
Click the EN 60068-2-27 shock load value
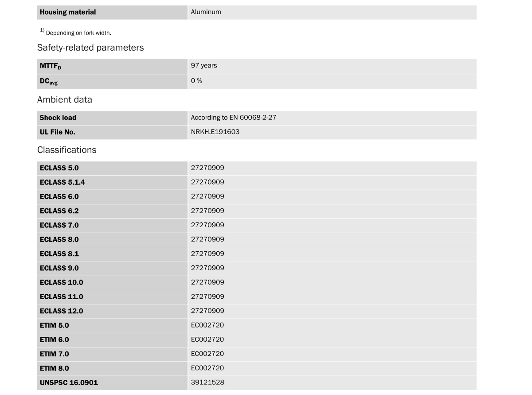[234, 118]
